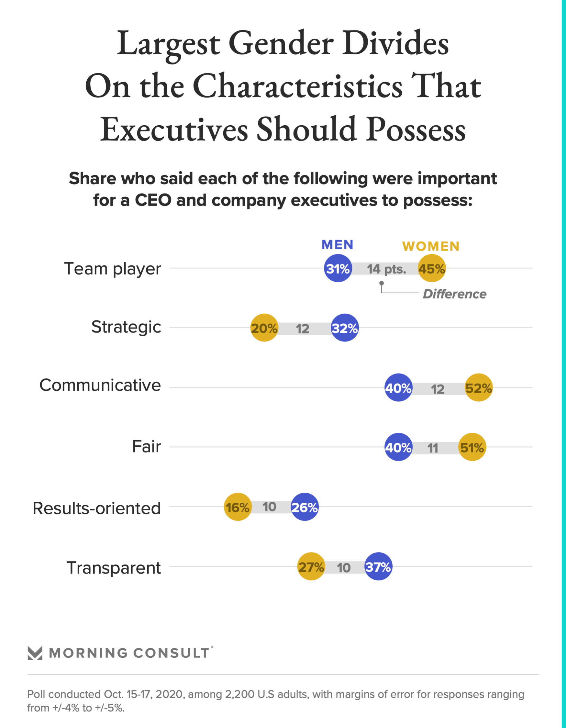Click the "14 pts." difference bar

(x=386, y=269)
